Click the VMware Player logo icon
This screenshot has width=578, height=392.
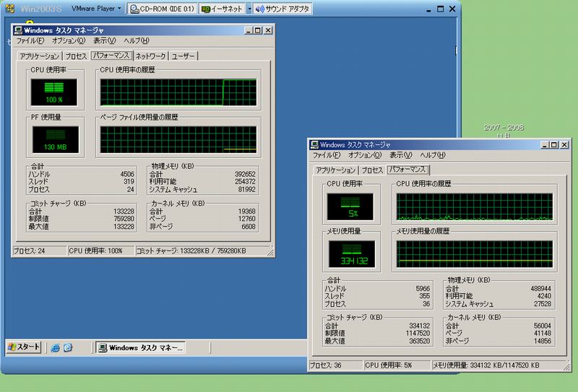pos(10,9)
